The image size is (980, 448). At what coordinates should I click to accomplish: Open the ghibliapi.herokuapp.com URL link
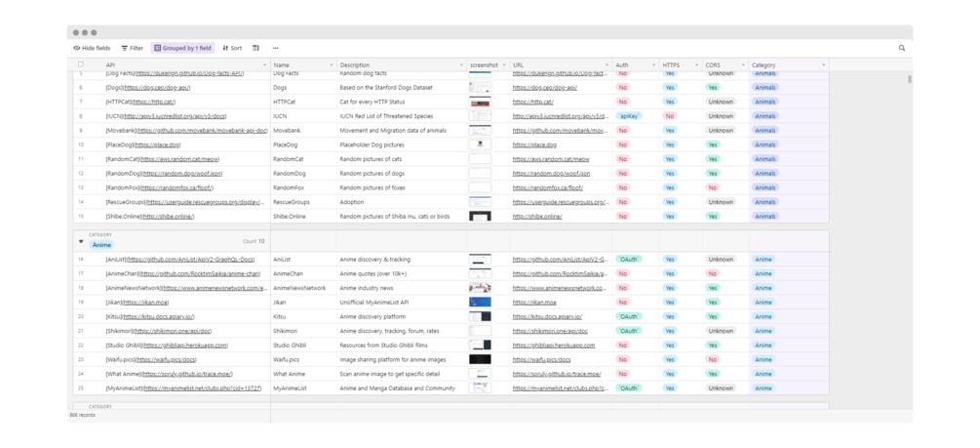554,346
